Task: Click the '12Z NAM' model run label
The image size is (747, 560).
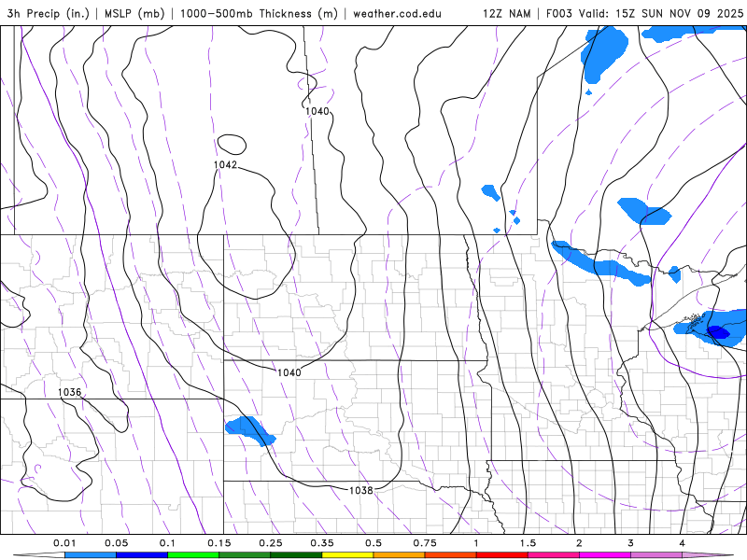Action: 506,13
